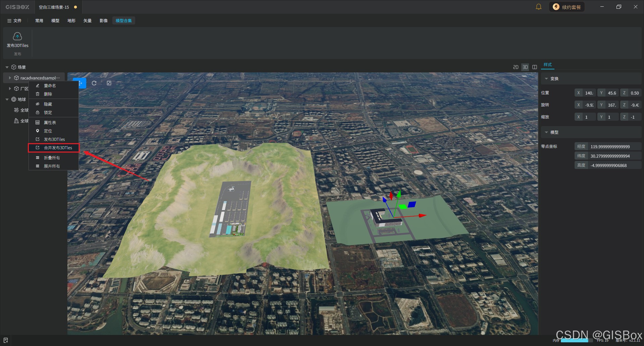
Task: Choose 发布3DTiles from the context menu
Action: [54, 139]
